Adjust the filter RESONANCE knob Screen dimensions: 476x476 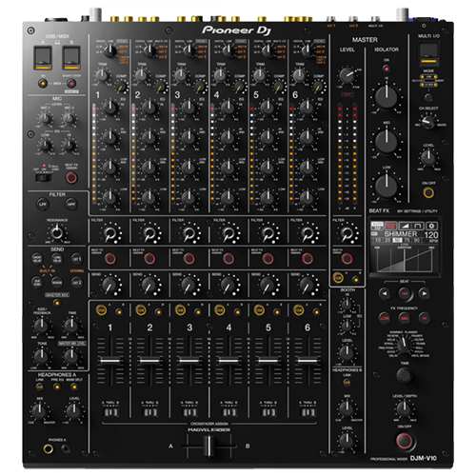57,232
